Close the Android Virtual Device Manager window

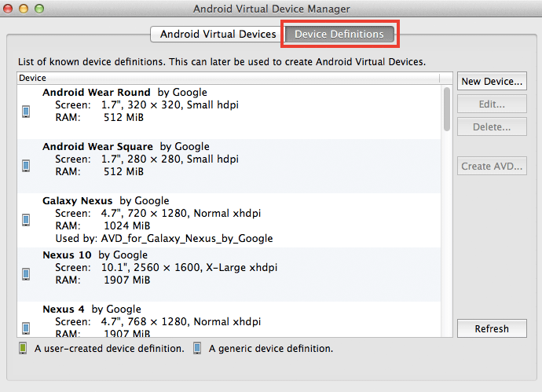[8, 9]
